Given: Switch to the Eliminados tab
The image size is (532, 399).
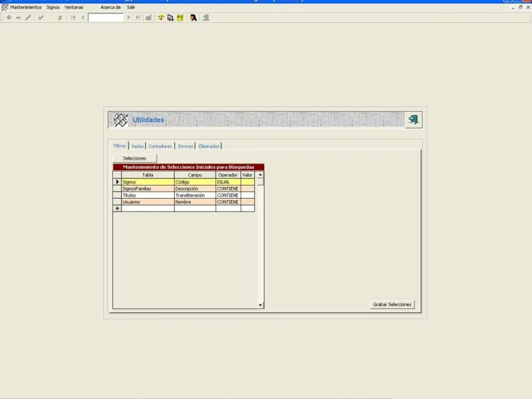Looking at the screenshot, I should (x=209, y=146).
